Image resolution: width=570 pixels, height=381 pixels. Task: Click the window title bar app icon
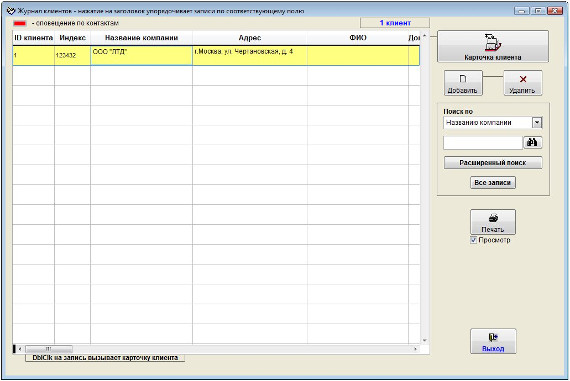click(11, 11)
